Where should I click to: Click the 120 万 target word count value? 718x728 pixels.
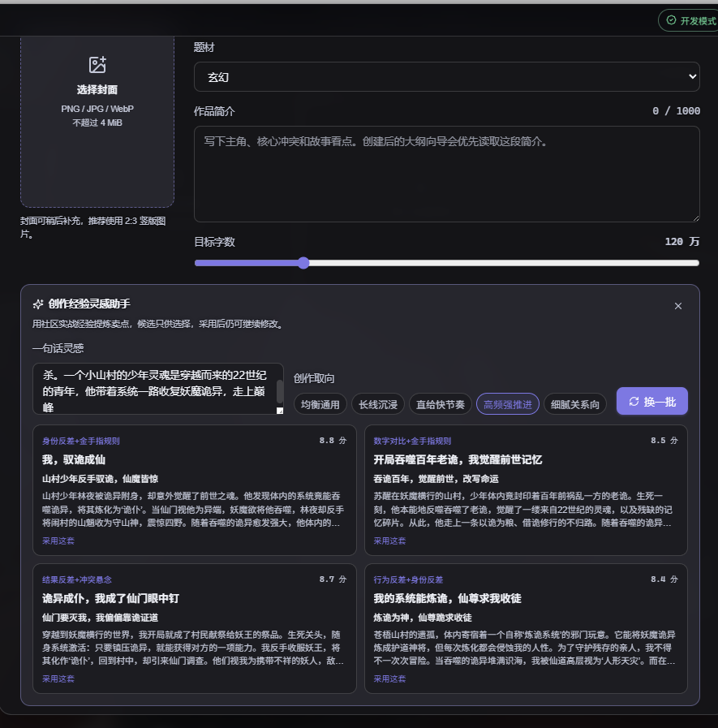(x=681, y=241)
